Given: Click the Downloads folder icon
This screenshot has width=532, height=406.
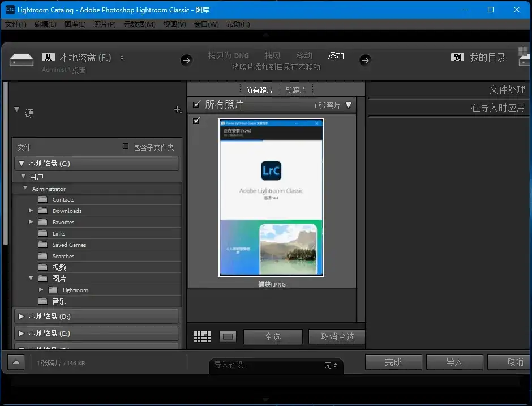Looking at the screenshot, I should [x=42, y=211].
